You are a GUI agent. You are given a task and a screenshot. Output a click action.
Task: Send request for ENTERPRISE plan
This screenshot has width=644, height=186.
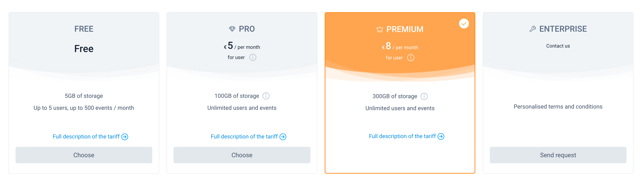pyautogui.click(x=558, y=155)
